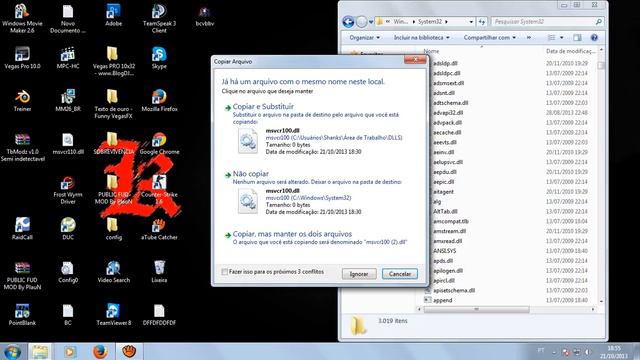Open the Adobe desktop shortcut
This screenshot has width=640, height=360.
pyautogui.click(x=113, y=15)
